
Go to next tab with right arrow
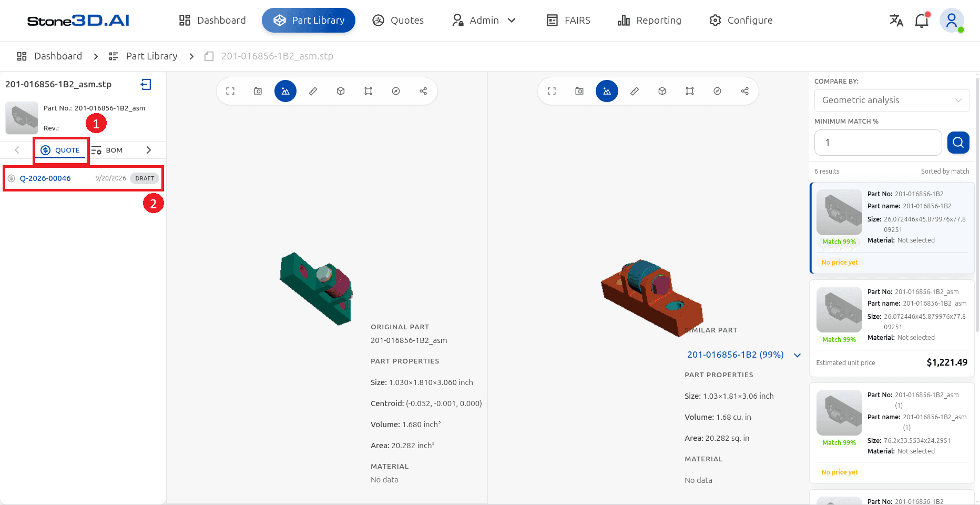(x=149, y=150)
